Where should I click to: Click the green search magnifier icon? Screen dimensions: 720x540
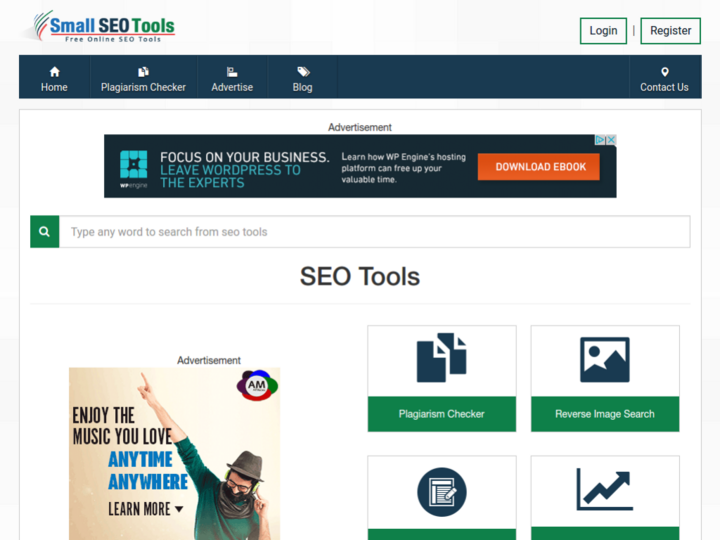coord(45,231)
